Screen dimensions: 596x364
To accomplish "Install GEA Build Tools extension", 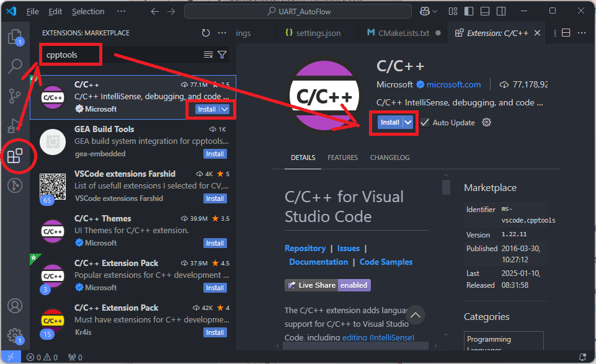I will click(215, 154).
